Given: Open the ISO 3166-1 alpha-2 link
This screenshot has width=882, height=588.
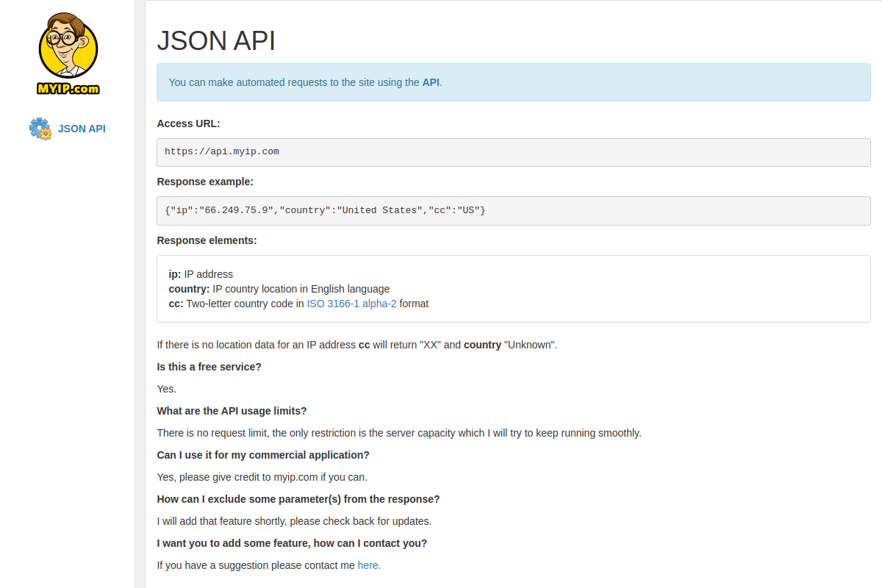Looking at the screenshot, I should [x=351, y=304].
